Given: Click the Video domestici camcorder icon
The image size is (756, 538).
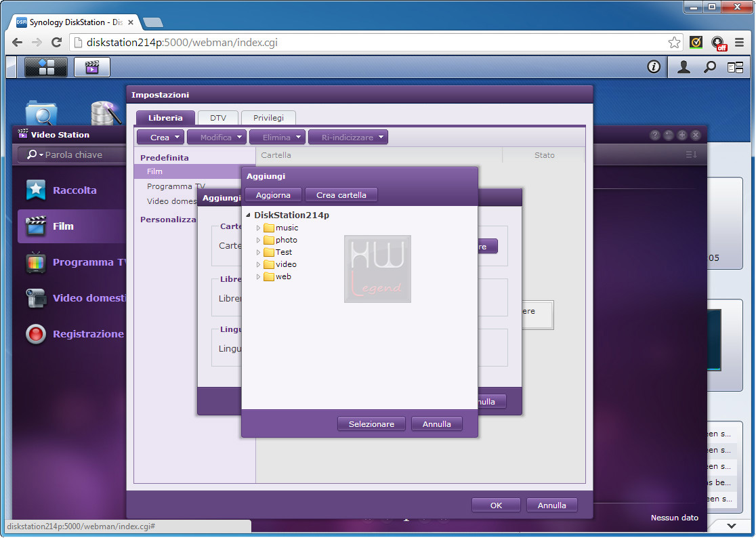Looking at the screenshot, I should point(36,298).
